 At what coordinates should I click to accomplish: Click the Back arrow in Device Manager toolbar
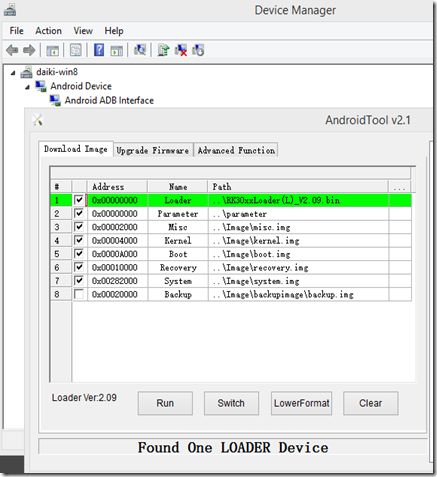12,50
